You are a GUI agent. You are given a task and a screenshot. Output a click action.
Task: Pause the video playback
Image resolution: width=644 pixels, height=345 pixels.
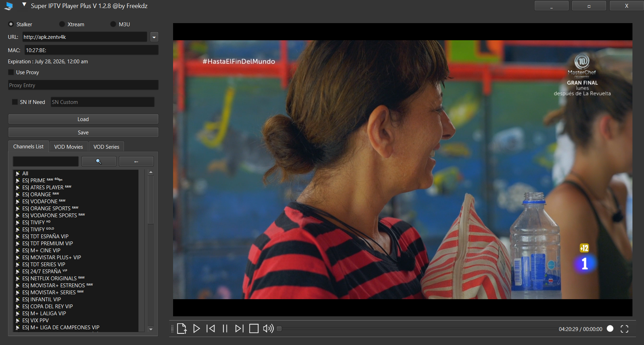(225, 329)
